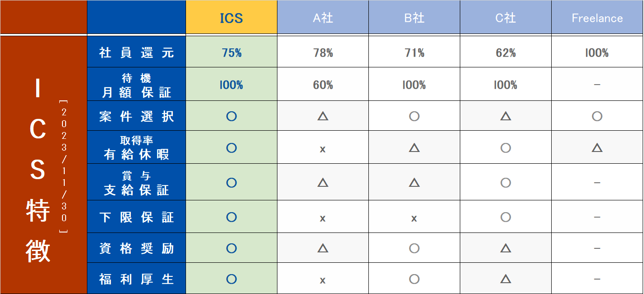Select A社 60% 待機月額保証 cell
The image size is (644, 294).
(x=323, y=85)
